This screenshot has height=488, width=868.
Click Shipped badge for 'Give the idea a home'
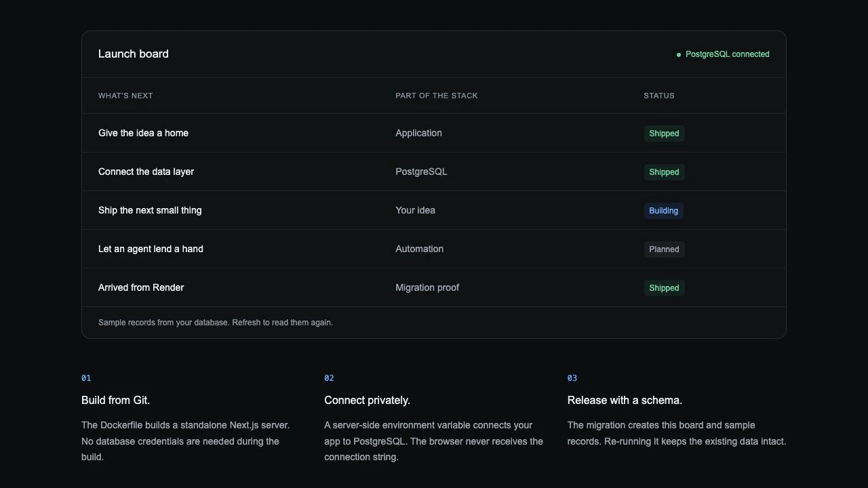(x=664, y=134)
